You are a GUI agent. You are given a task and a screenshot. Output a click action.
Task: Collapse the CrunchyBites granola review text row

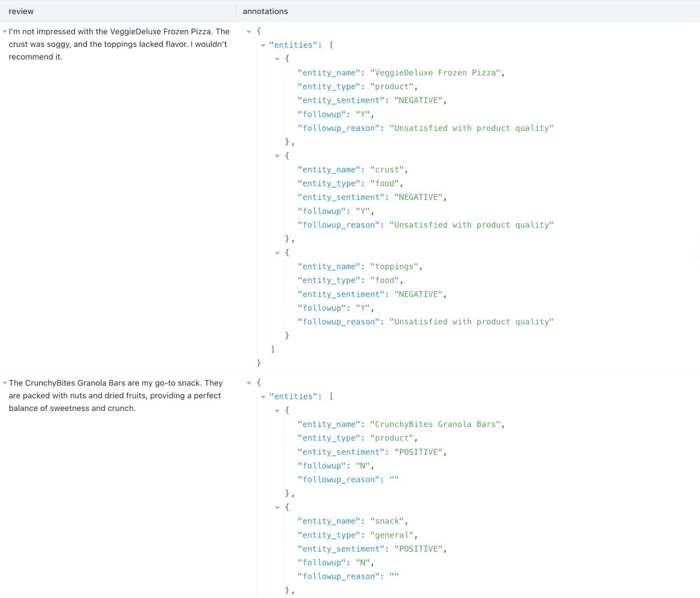click(4, 383)
